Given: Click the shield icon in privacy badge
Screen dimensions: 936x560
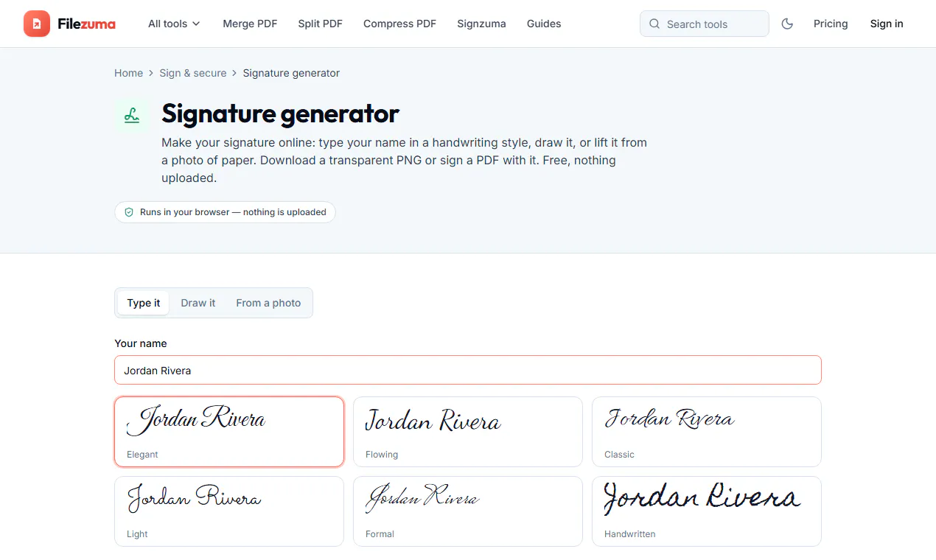Looking at the screenshot, I should pyautogui.click(x=129, y=212).
